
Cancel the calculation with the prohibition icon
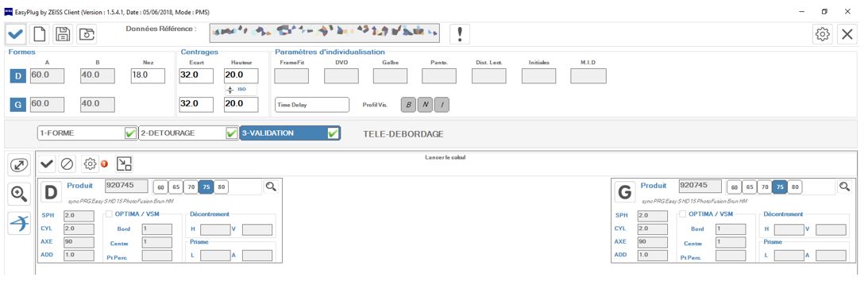coord(67,164)
